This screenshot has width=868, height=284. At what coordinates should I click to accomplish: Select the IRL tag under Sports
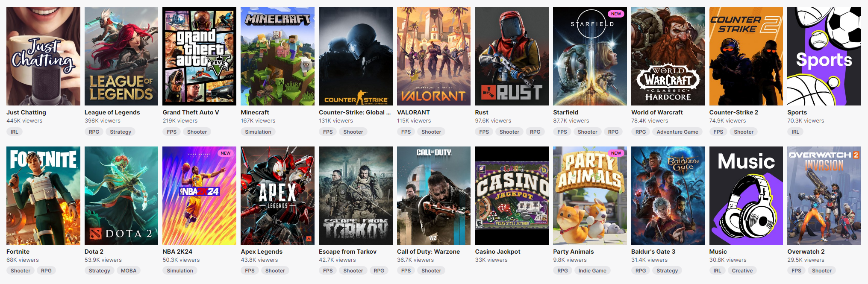pos(795,132)
